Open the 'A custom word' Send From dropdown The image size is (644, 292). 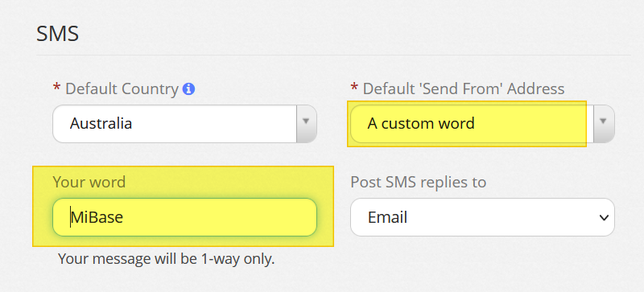tap(482, 124)
